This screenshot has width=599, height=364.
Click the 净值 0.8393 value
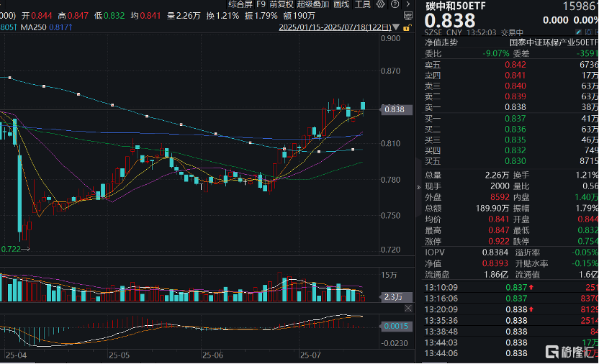(495, 264)
